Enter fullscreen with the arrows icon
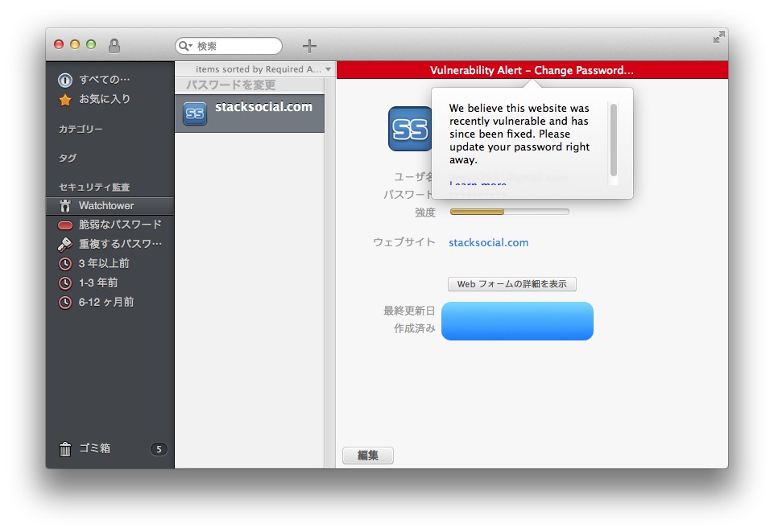 [x=718, y=37]
